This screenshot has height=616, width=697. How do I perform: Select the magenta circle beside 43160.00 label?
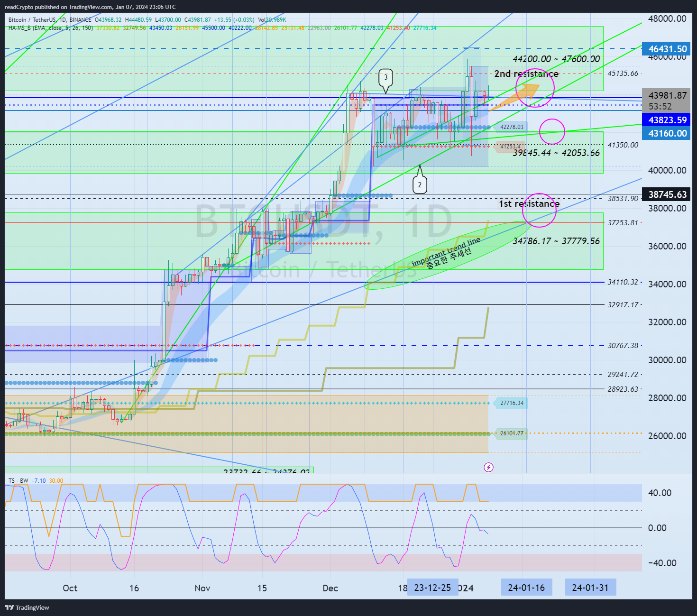coord(552,131)
